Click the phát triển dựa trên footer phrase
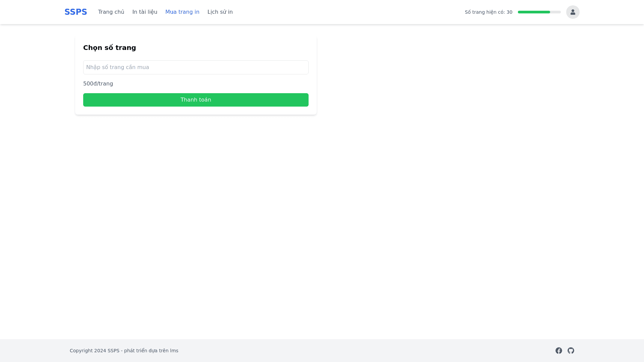Screen dimensions: 644x362 pos(146,351)
